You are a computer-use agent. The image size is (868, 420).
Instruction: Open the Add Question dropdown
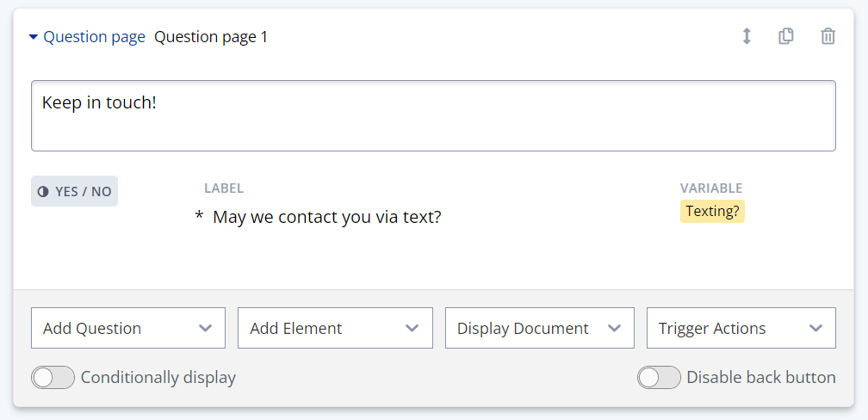[x=128, y=328]
